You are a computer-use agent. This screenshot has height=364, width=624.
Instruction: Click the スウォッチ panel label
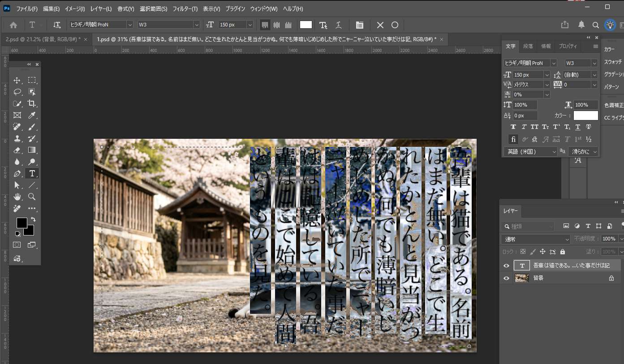click(614, 62)
